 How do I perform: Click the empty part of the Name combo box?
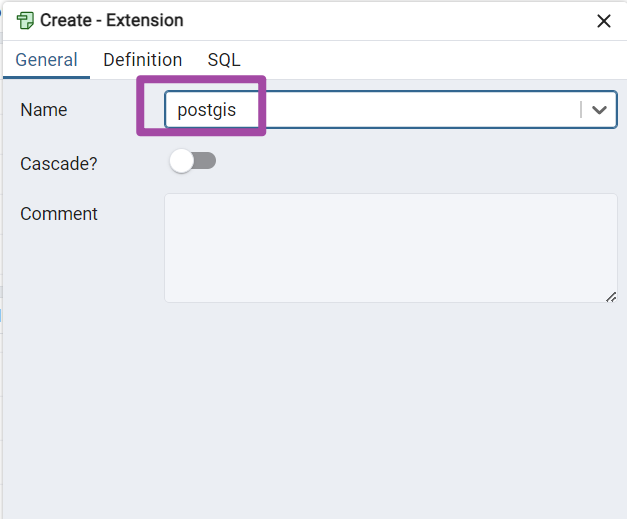click(420, 110)
